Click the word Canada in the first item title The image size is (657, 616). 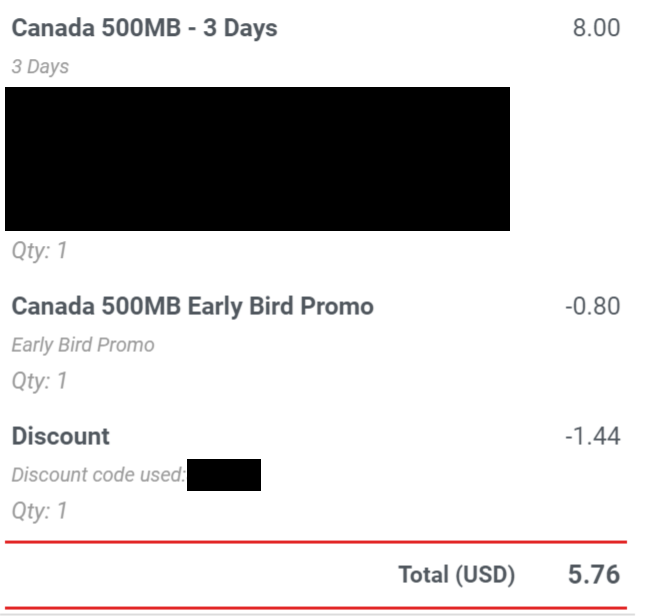(x=53, y=28)
